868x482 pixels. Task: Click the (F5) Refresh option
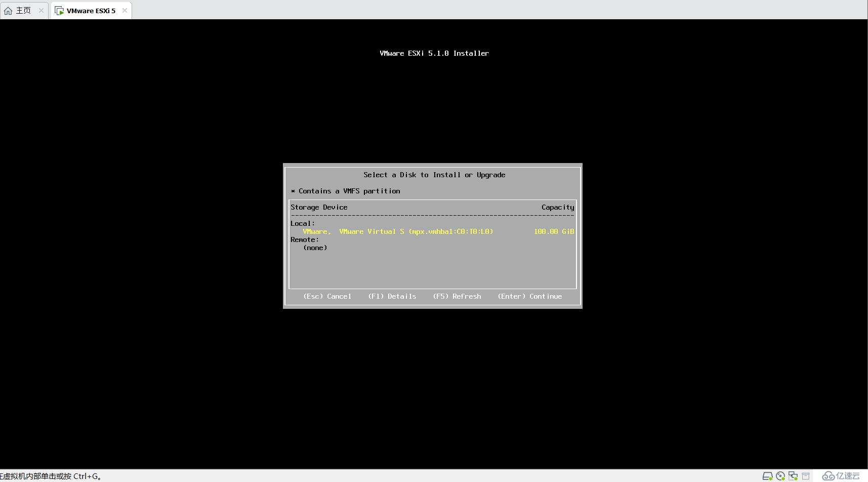(x=457, y=296)
